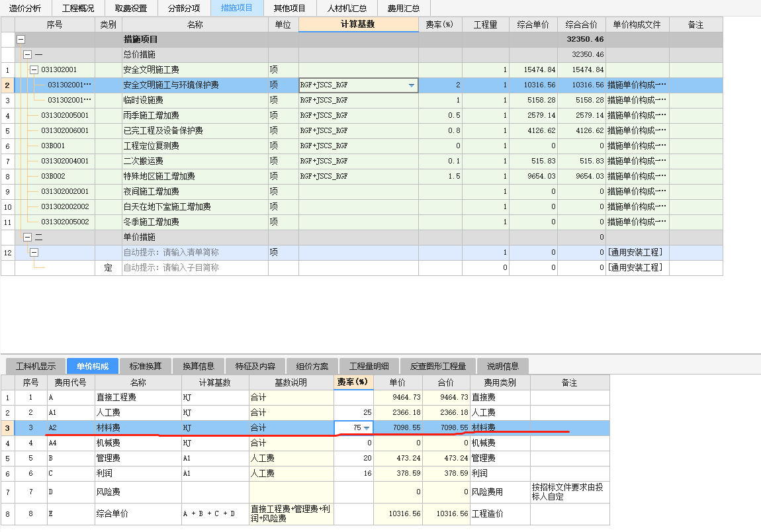Click the 按招标文件要求由投标人自定 remark
This screenshot has height=532, width=761.
click(569, 492)
